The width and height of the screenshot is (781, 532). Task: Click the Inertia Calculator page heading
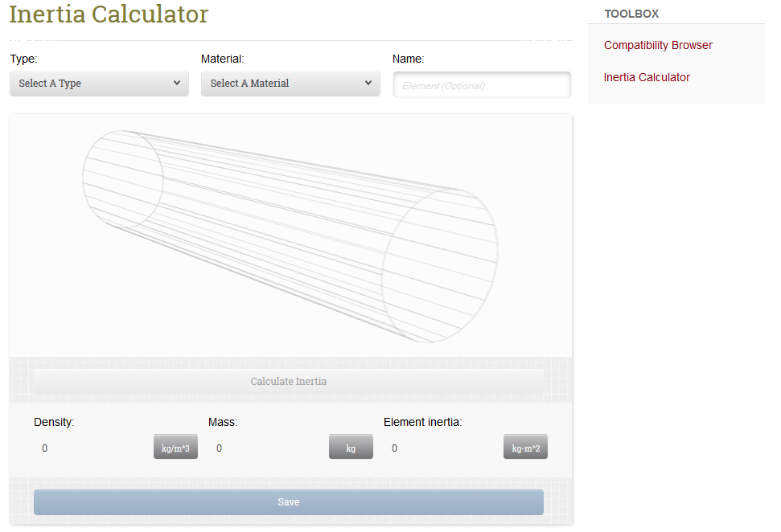point(109,14)
